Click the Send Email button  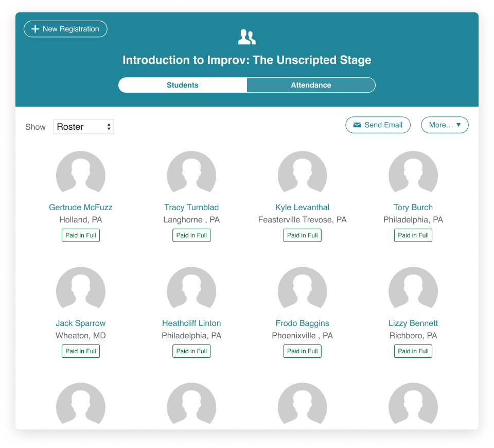(x=378, y=125)
